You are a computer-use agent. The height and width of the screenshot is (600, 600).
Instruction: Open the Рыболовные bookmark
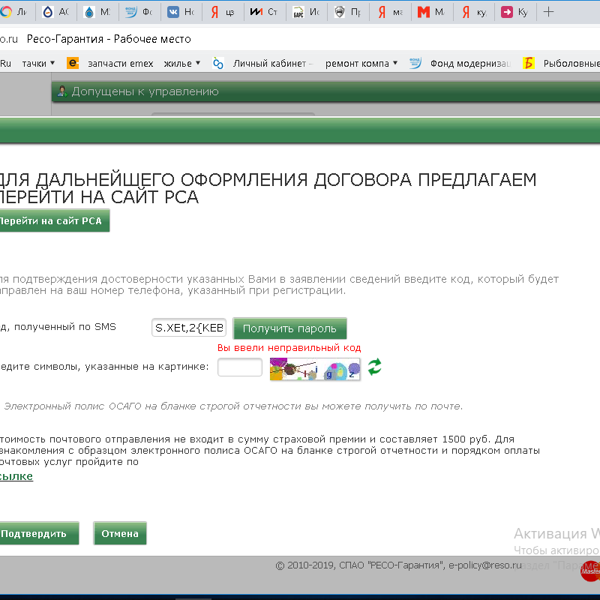[x=571, y=63]
